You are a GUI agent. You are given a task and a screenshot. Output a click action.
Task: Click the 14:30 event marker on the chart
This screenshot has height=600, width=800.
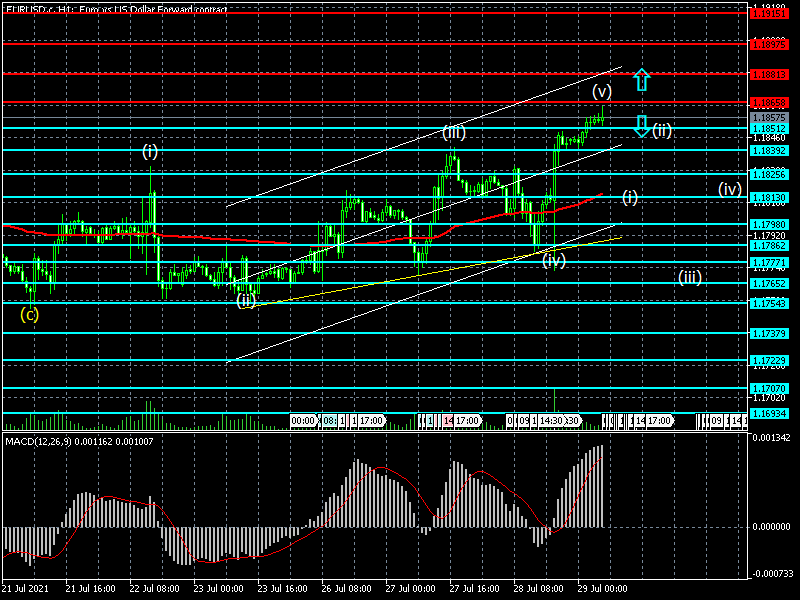[x=552, y=421]
